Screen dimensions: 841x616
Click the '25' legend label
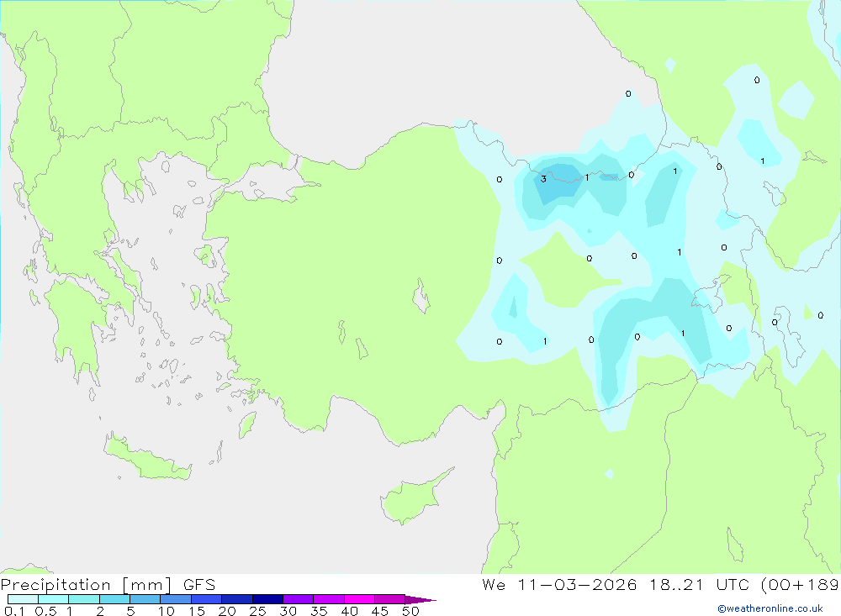[x=258, y=611]
